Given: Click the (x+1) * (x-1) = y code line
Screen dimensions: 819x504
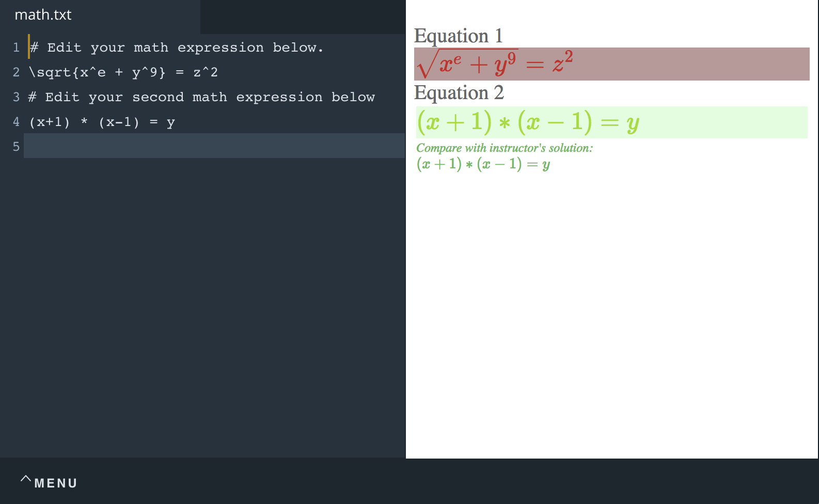Looking at the screenshot, I should coord(102,122).
